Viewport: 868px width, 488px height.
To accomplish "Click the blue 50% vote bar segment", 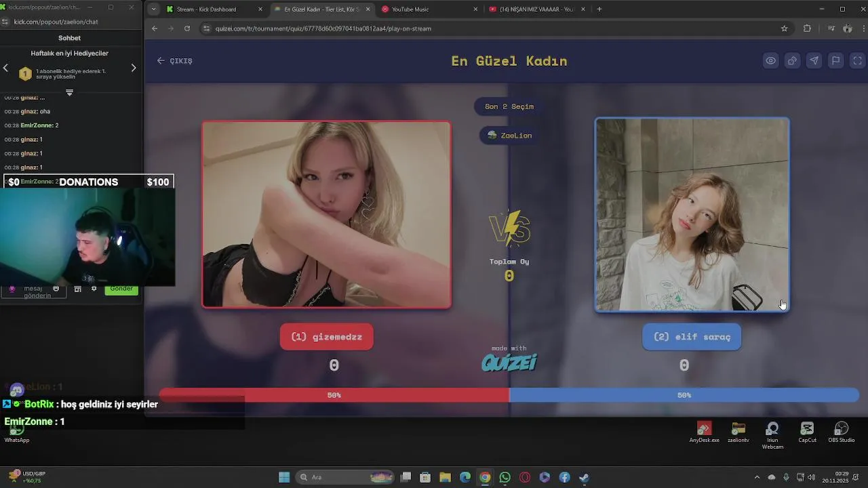I will (x=684, y=395).
